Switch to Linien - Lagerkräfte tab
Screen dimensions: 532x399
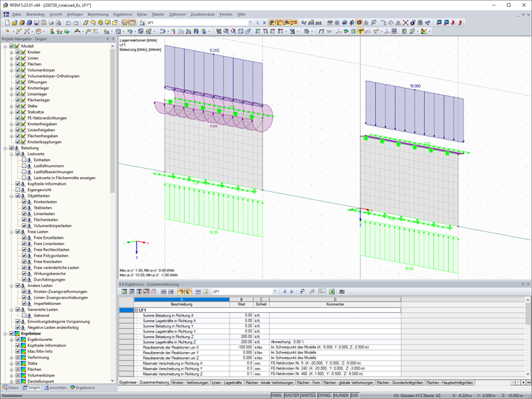[x=227, y=383]
